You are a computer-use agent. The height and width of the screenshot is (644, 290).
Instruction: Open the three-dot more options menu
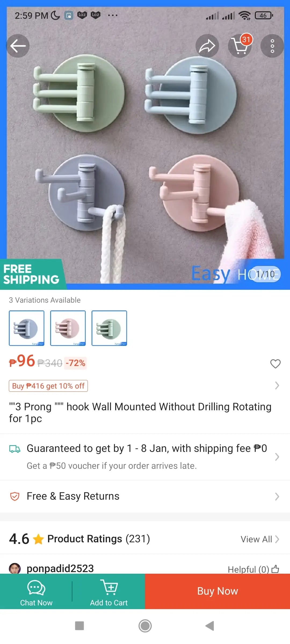click(272, 46)
